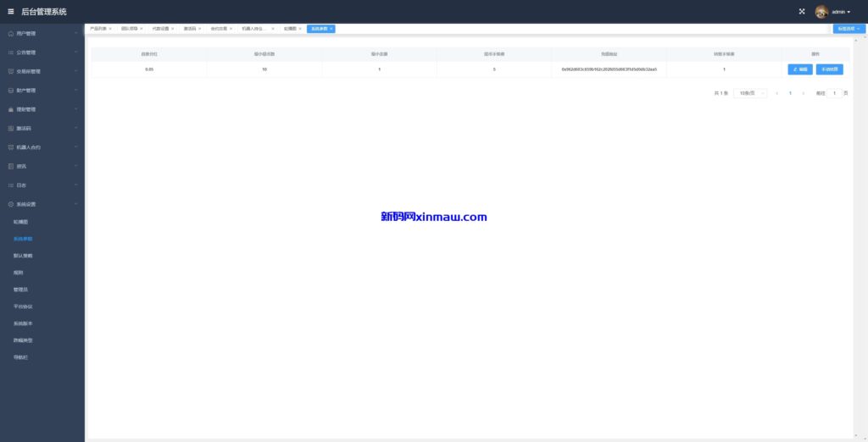
Task: Toggle fullscreen mode icon in header
Action: point(802,12)
